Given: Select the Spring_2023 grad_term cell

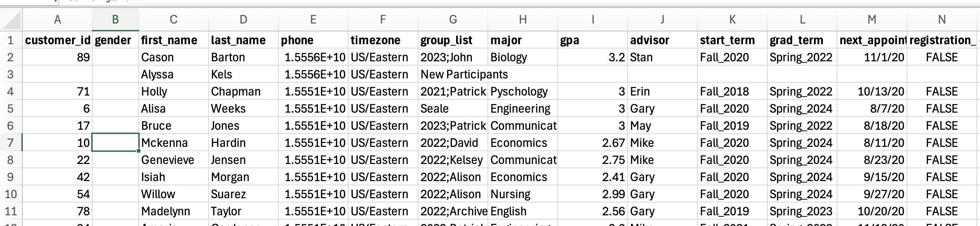Looking at the screenshot, I should tap(801, 211).
